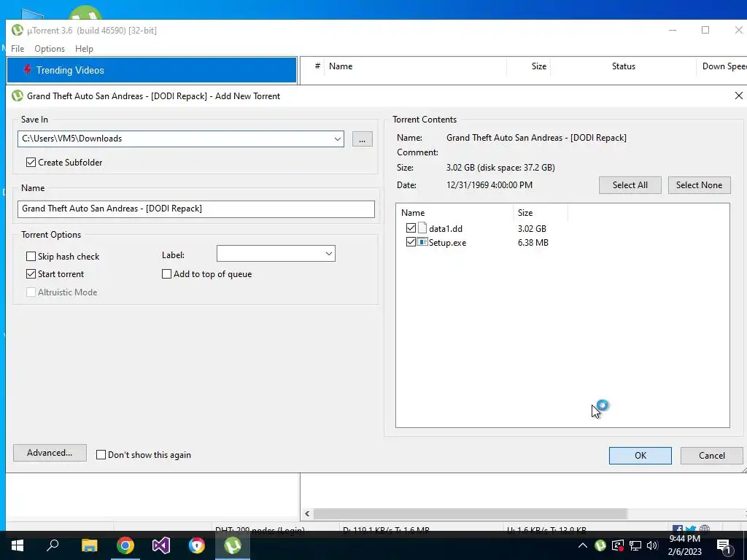This screenshot has height=560, width=747.
Task: Open the Windows Start menu
Action: click(x=18, y=545)
